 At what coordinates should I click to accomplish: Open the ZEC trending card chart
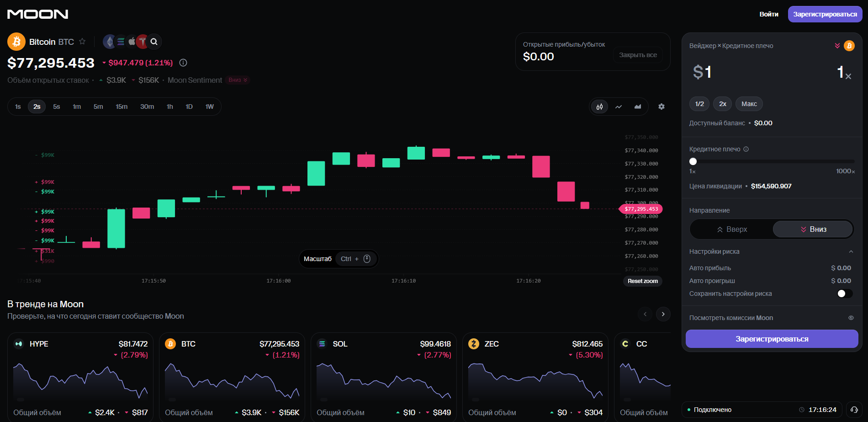pyautogui.click(x=535, y=381)
